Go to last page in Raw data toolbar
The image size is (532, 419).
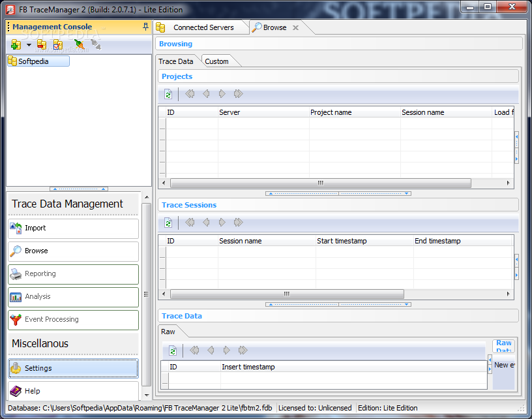pyautogui.click(x=243, y=350)
